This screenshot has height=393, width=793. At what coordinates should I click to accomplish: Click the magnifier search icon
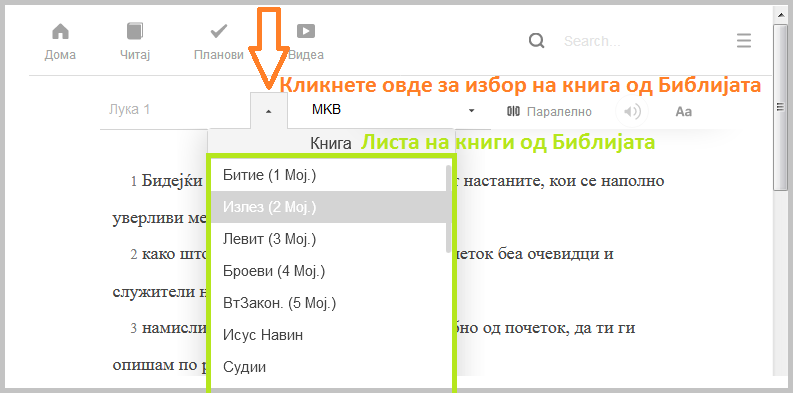(537, 40)
